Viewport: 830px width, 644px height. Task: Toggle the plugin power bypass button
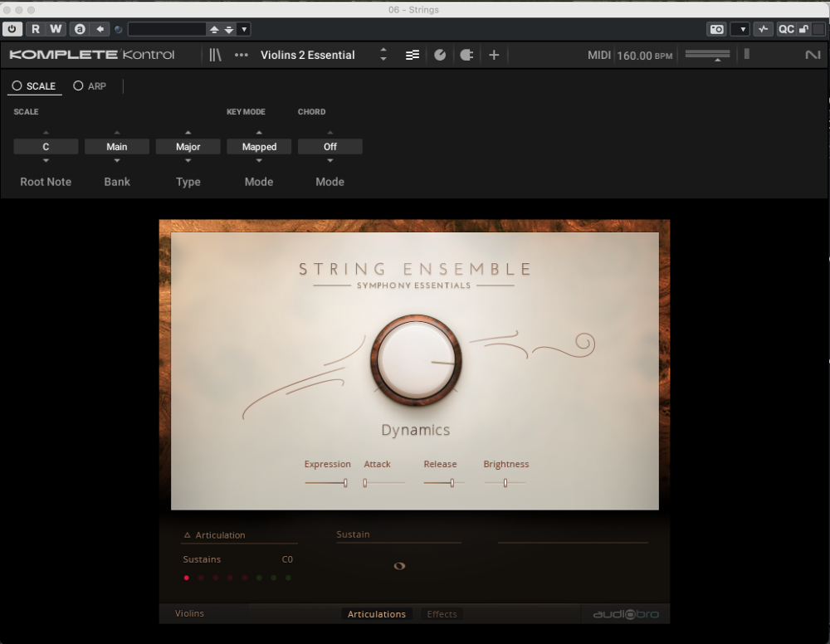point(12,29)
